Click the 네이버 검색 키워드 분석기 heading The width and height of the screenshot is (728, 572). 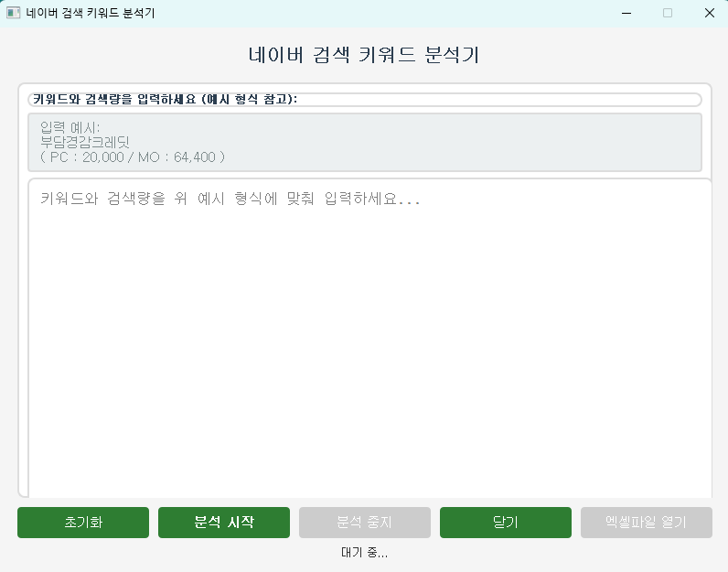[x=364, y=55]
